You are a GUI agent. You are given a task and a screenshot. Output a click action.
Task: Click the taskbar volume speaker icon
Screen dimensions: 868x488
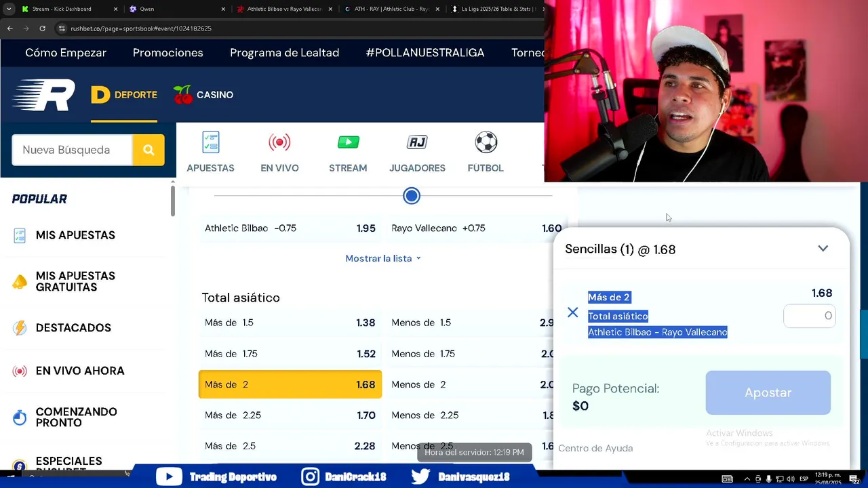(790, 479)
